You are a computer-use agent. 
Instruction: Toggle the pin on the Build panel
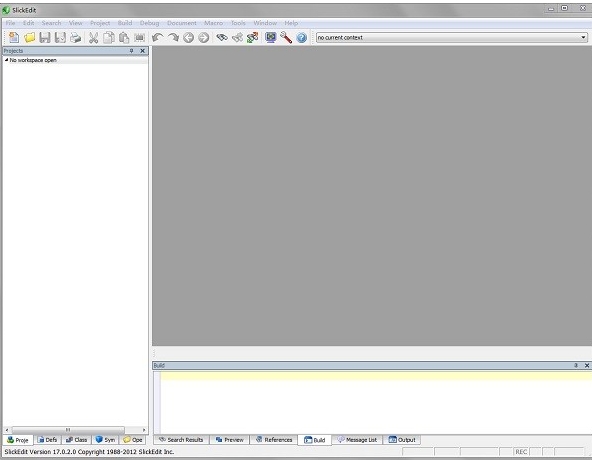pos(576,365)
